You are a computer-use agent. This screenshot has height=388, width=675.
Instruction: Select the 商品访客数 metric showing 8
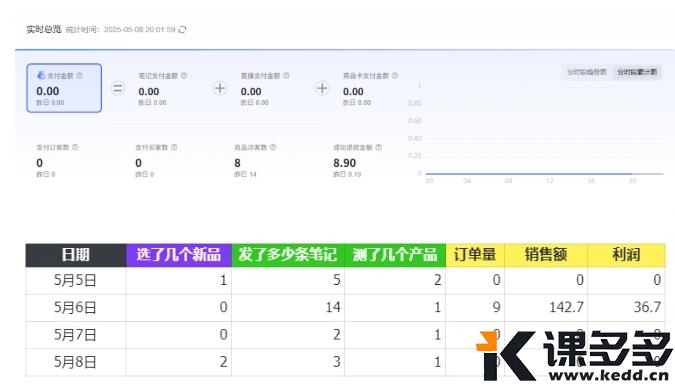[255, 161]
